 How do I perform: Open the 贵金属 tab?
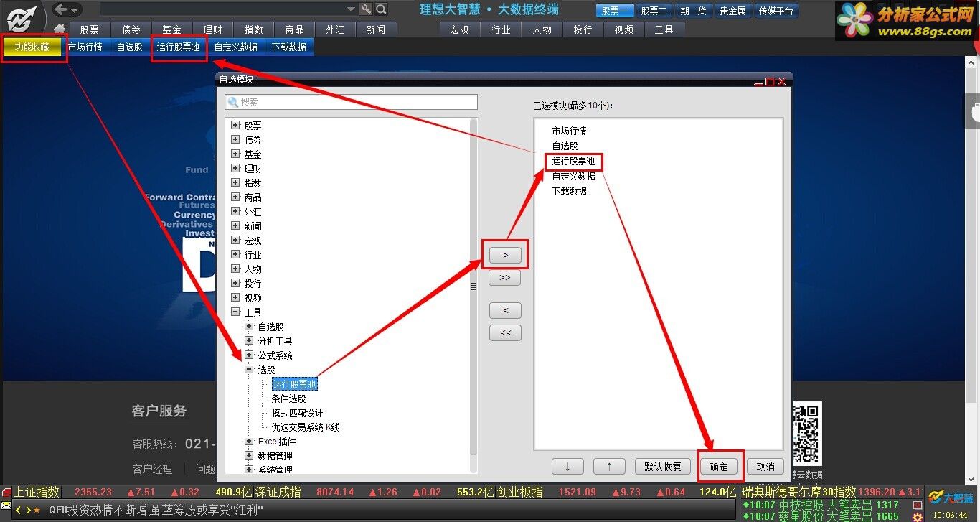tap(732, 11)
